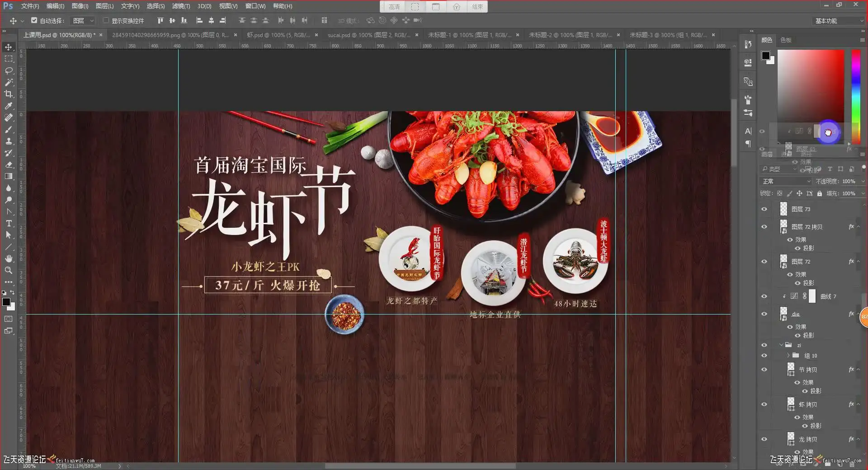This screenshot has width=868, height=470.
Task: Select the Lasso tool
Action: (9, 70)
